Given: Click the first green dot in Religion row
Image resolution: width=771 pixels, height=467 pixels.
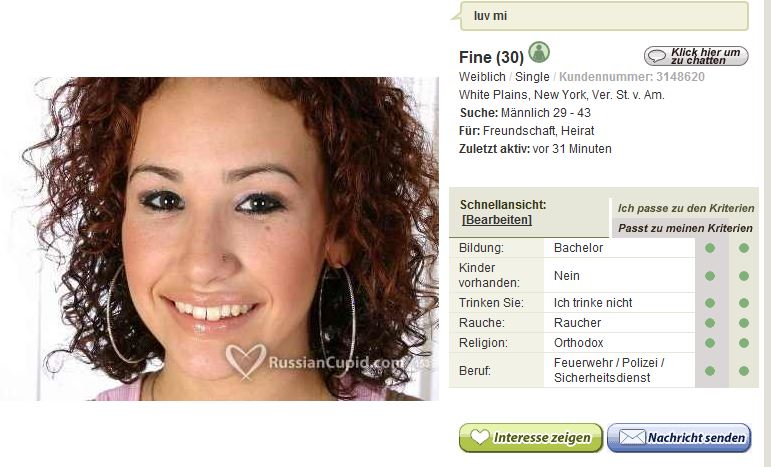Looking at the screenshot, I should (710, 343).
